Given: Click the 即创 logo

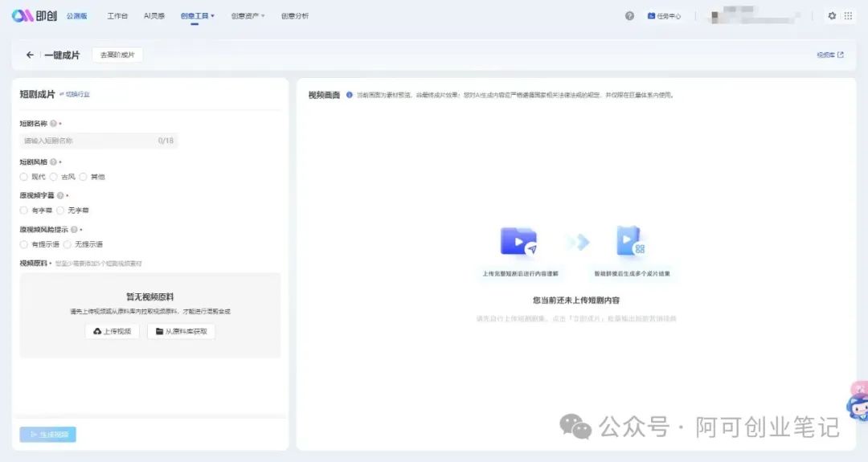Looking at the screenshot, I should 34,15.
